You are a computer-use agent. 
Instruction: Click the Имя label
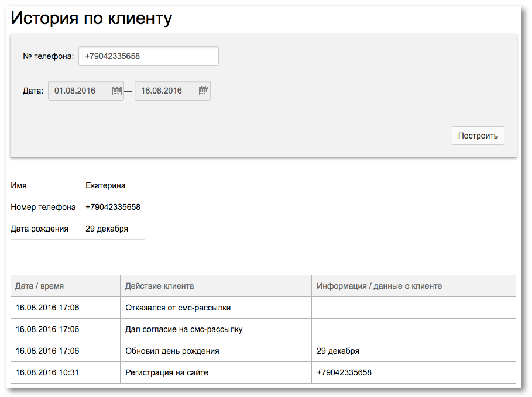click(19, 185)
